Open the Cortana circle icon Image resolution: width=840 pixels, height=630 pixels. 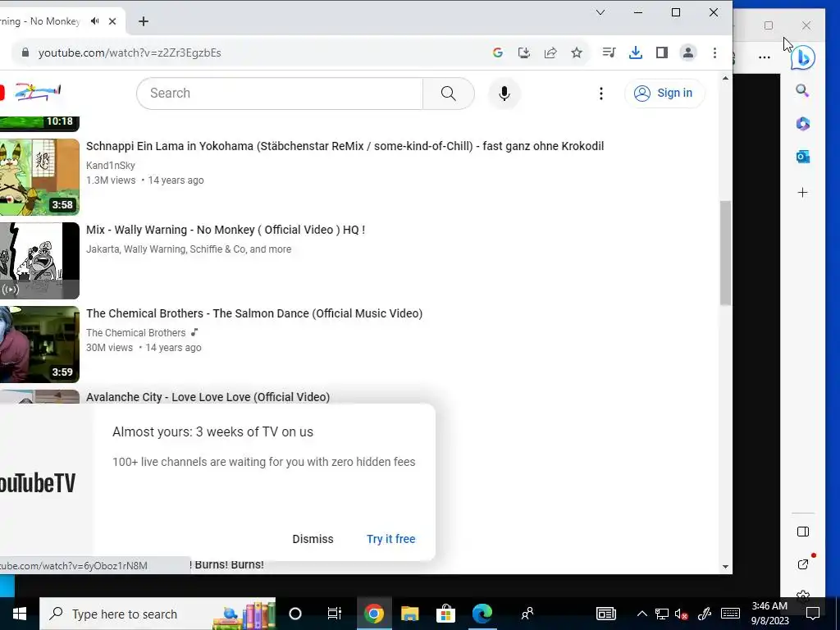coord(295,614)
